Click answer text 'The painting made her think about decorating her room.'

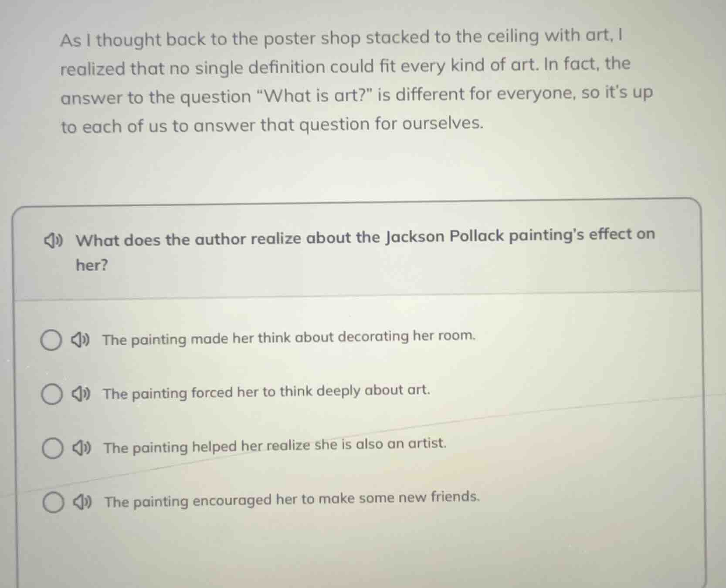click(288, 338)
